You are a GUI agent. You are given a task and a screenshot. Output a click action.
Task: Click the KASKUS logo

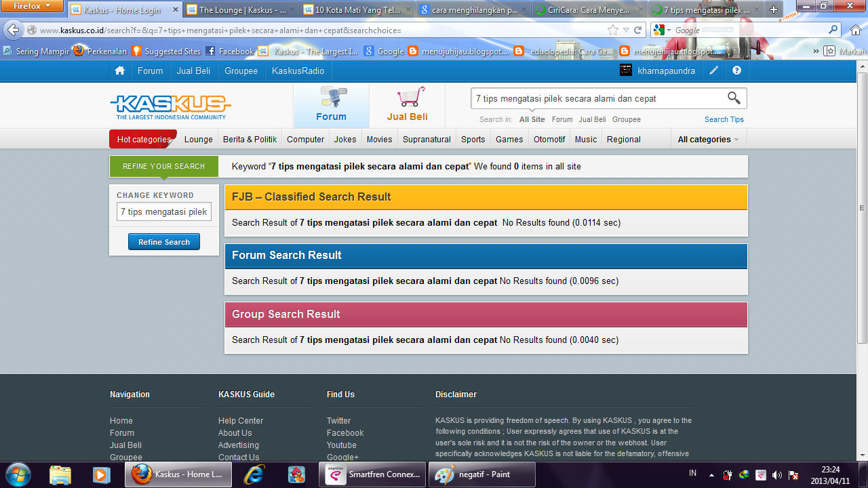click(170, 107)
